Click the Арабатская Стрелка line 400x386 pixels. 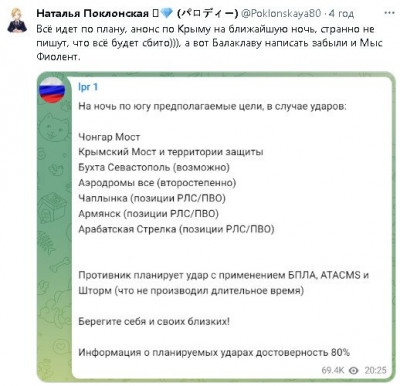pos(176,229)
